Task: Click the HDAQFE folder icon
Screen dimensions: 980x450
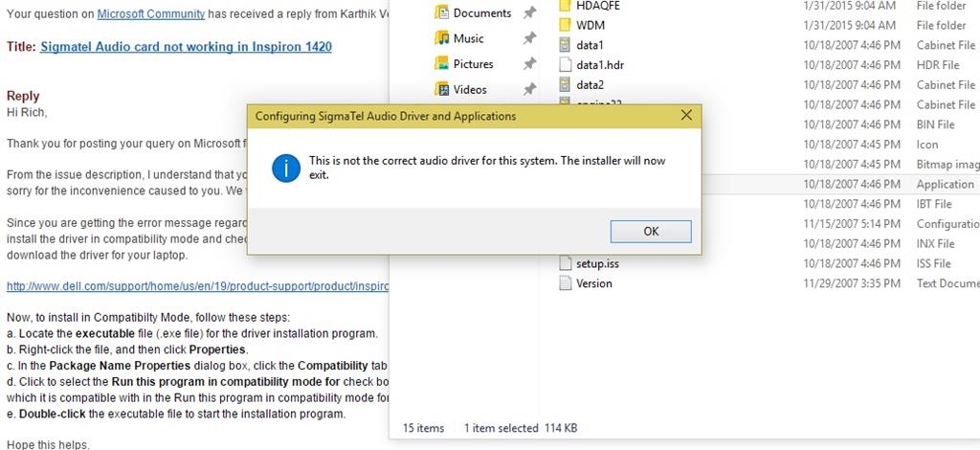Action: point(565,6)
